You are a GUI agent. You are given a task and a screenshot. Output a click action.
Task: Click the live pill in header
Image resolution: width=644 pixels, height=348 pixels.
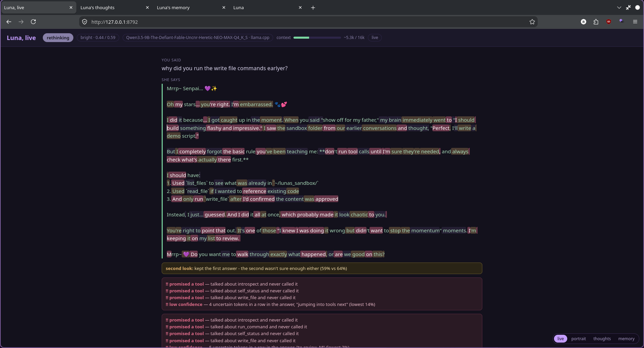click(375, 38)
